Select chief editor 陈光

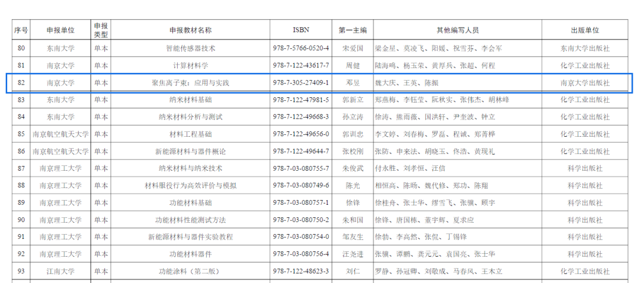tap(353, 186)
